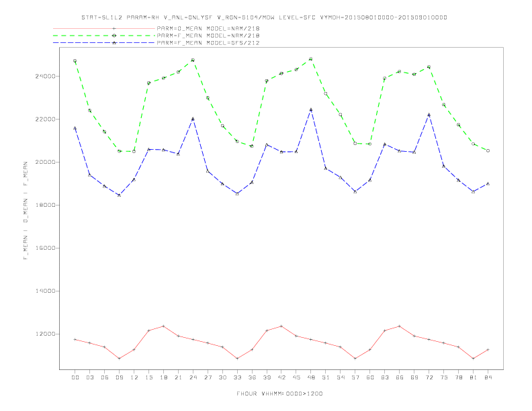Click the chart title line starting STAT=SLIL2
Screen dimensions: 532x411
[x=264, y=17]
